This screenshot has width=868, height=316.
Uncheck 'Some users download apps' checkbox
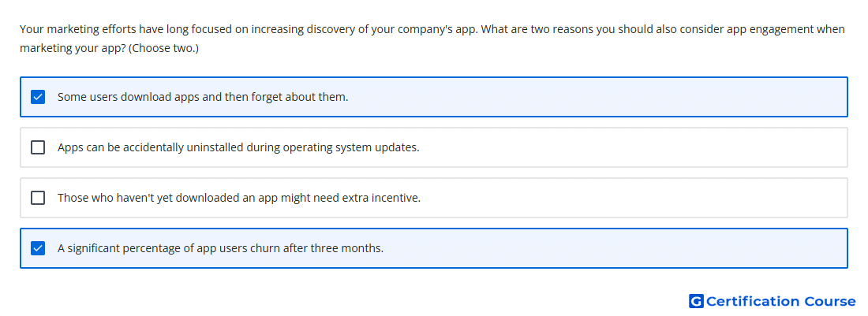pos(38,97)
